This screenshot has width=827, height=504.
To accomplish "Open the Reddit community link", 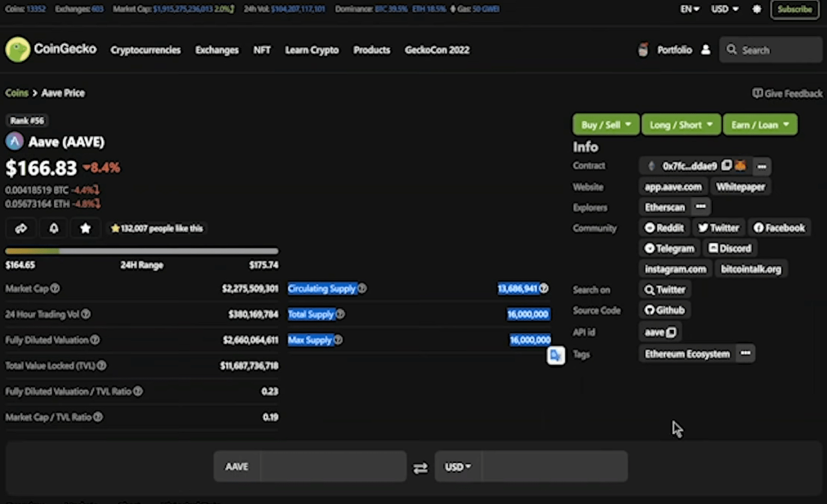I will coord(664,228).
